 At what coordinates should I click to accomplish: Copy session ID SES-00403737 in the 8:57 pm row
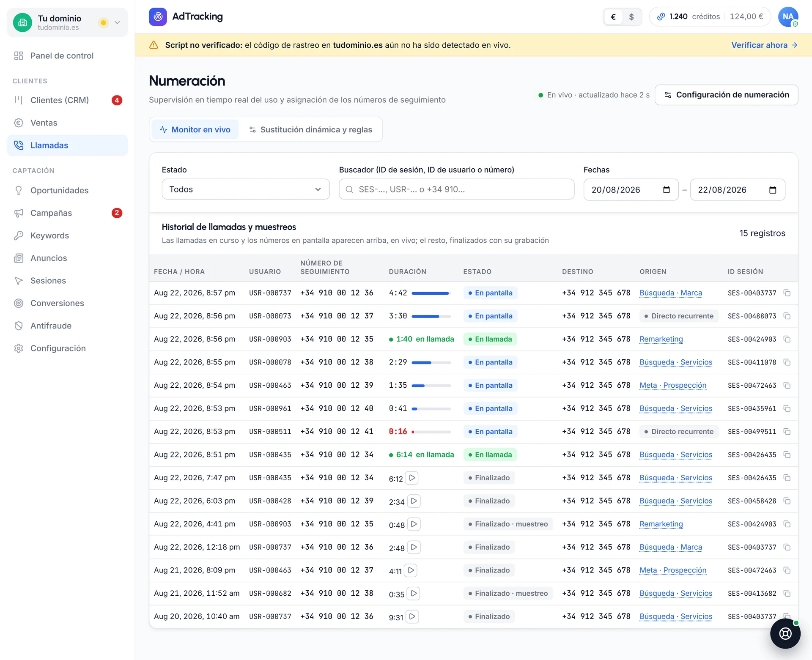[787, 293]
